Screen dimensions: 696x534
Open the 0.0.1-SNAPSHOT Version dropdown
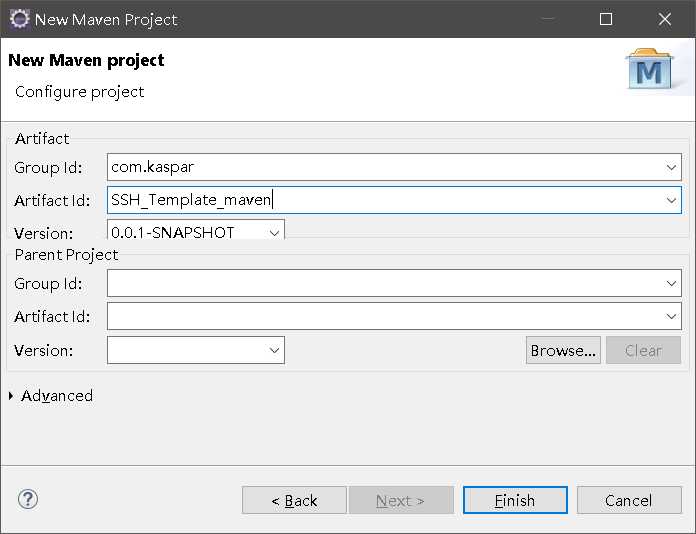pos(274,233)
